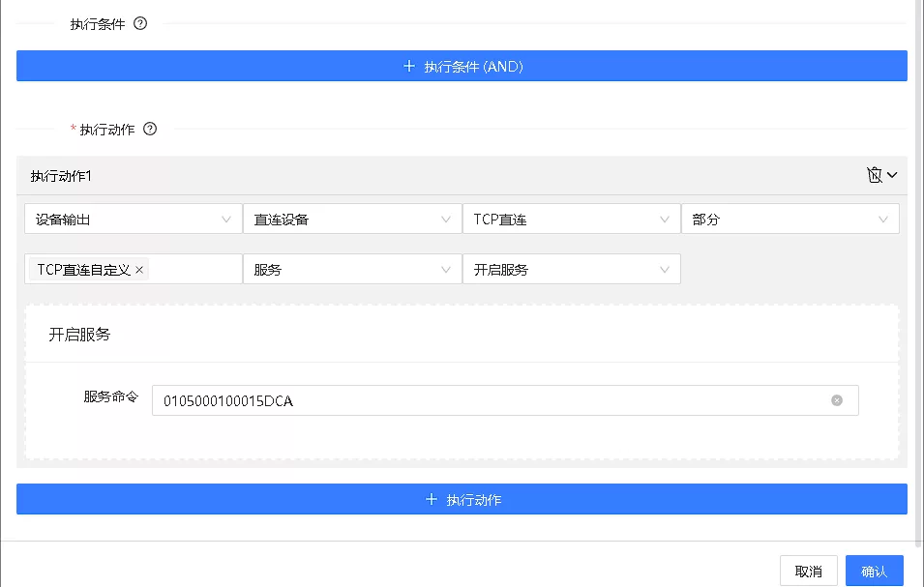Collapse the 执行动作1 panel chevron

tap(892, 175)
